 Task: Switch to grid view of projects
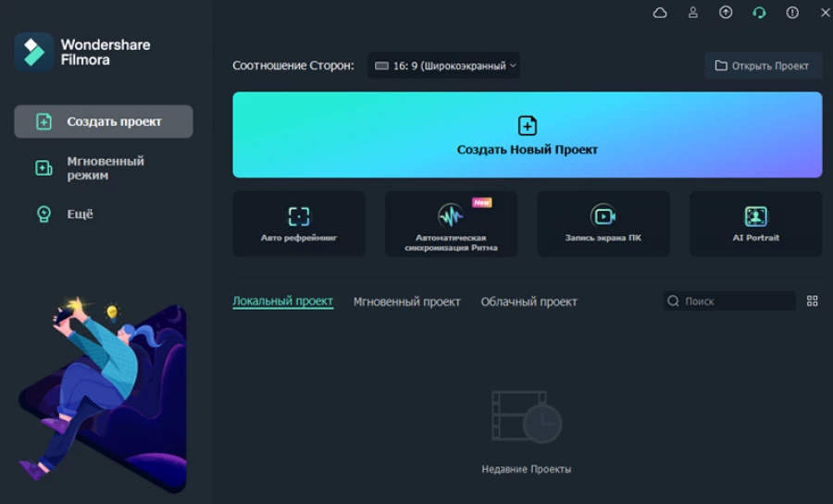[x=813, y=301]
